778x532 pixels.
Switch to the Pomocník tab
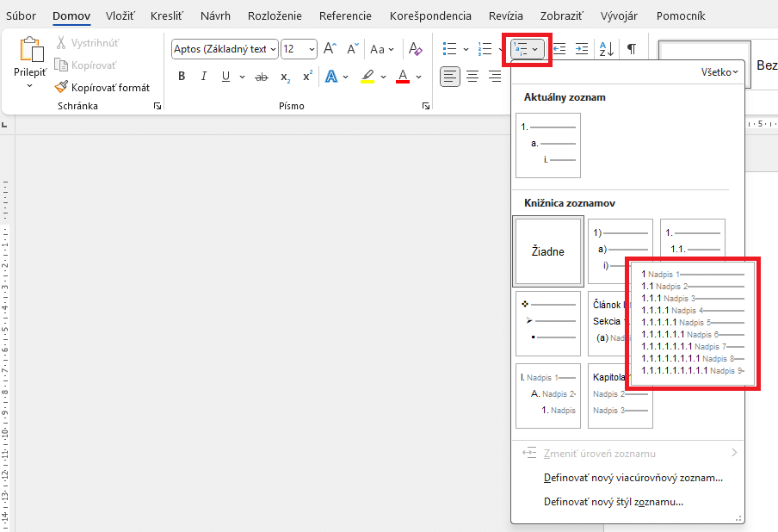click(x=681, y=15)
